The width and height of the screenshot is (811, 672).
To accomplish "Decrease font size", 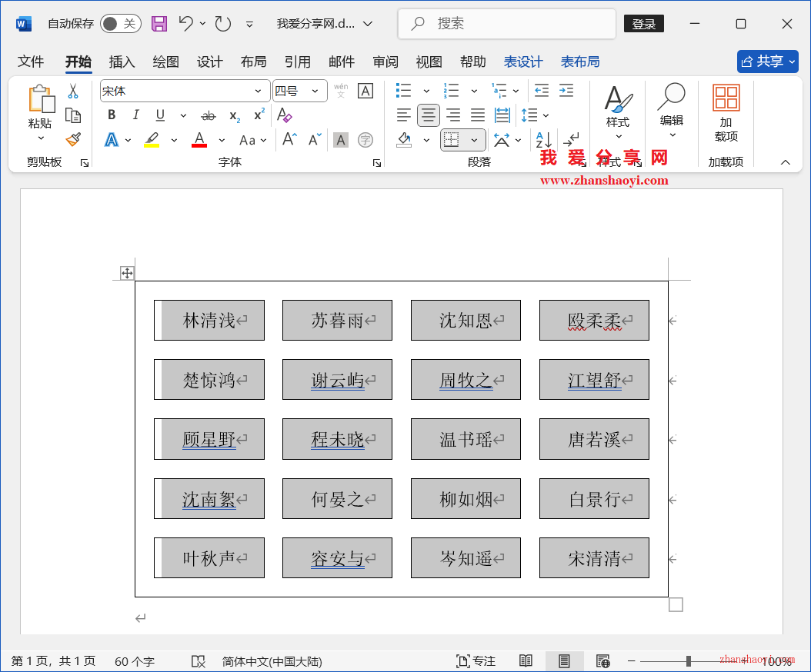I will pos(315,140).
